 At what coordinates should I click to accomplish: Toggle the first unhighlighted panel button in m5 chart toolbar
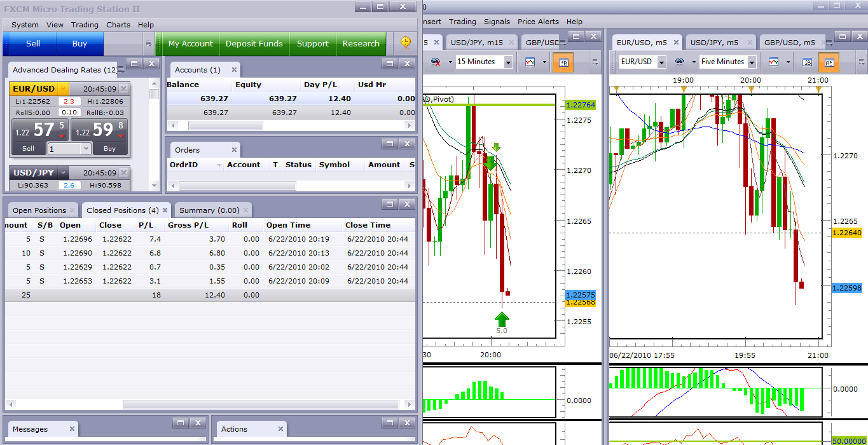point(807,62)
